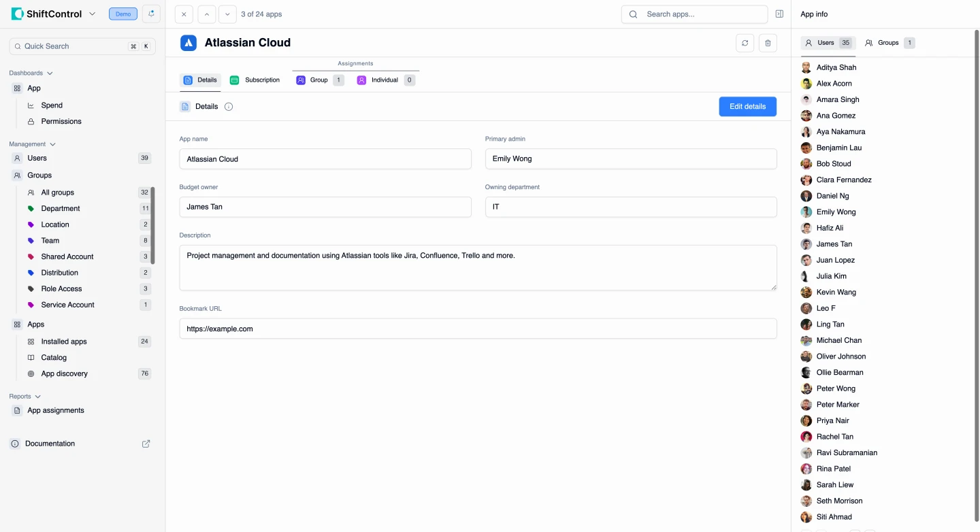Select Kevin Wang in the users list
Viewport: 980px width, 532px height.
[x=836, y=293]
